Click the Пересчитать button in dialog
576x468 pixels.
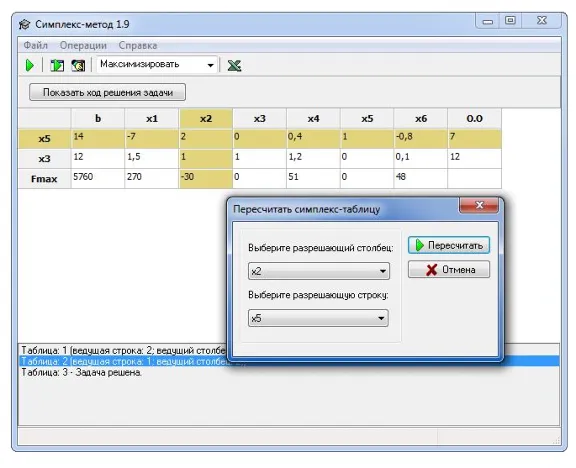(449, 245)
